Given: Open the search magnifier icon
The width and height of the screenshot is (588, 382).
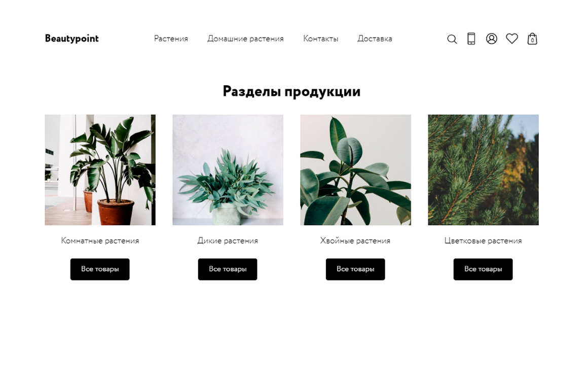Looking at the screenshot, I should tap(452, 39).
